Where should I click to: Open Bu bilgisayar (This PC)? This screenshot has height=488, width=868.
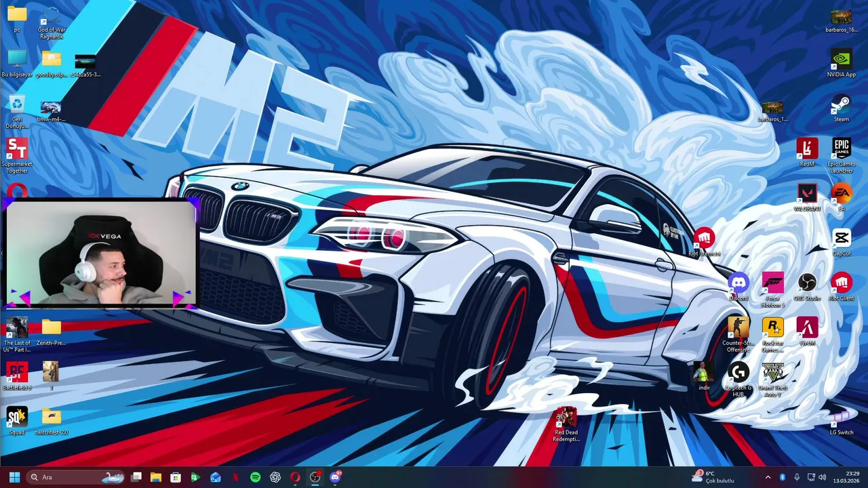(17, 64)
